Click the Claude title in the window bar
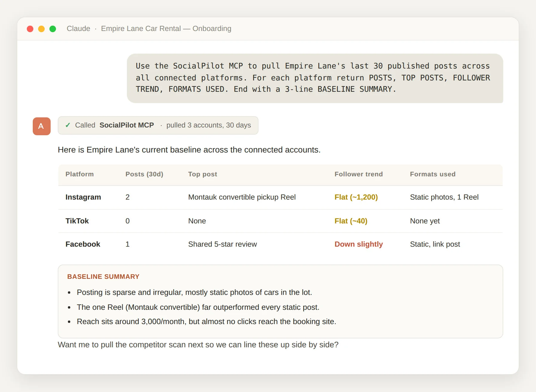The image size is (536, 392). pos(78,29)
